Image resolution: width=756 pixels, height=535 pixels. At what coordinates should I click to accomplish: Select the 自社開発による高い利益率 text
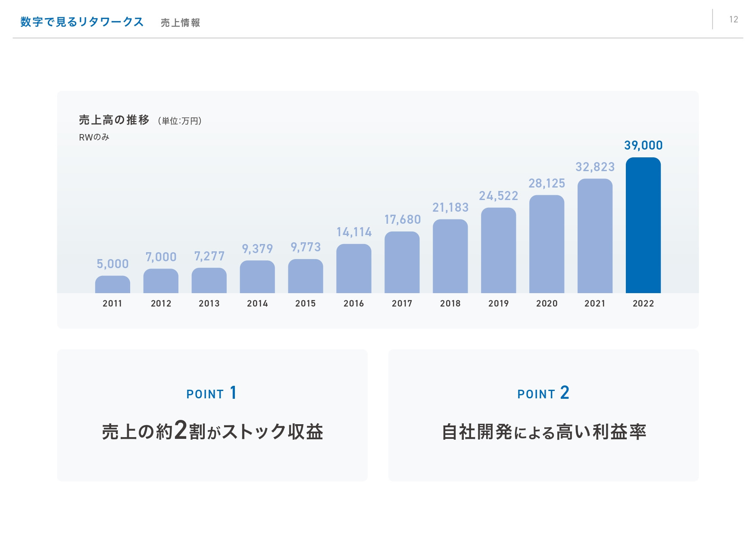(x=544, y=431)
